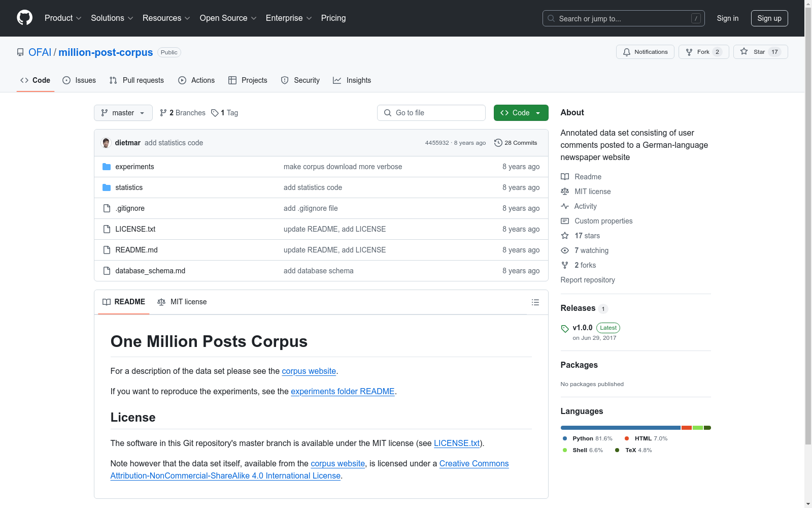
Task: Click the Custom properties icon
Action: (565, 221)
